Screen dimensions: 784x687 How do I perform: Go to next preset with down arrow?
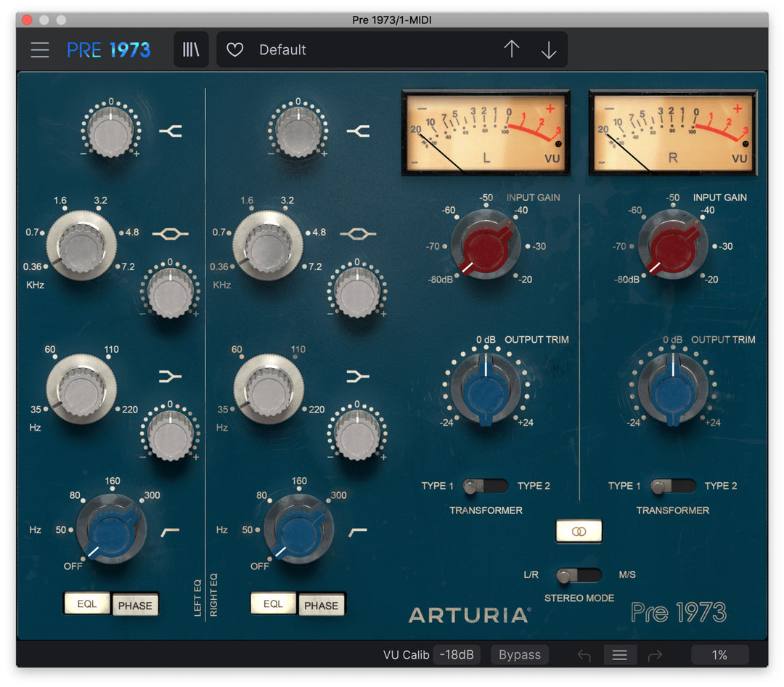[549, 49]
